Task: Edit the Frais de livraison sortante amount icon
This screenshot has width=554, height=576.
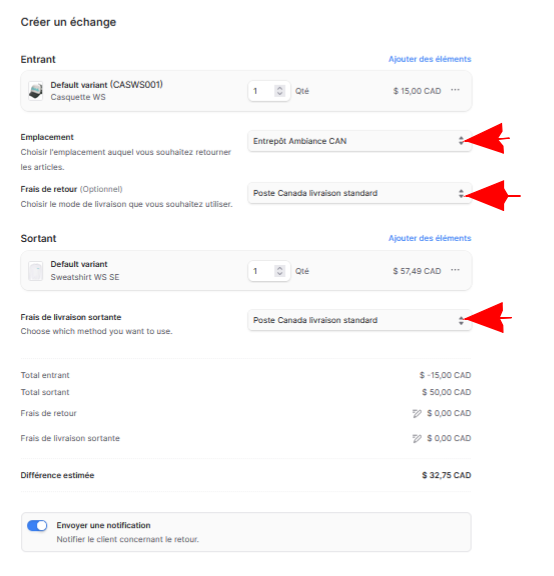Action: click(417, 438)
